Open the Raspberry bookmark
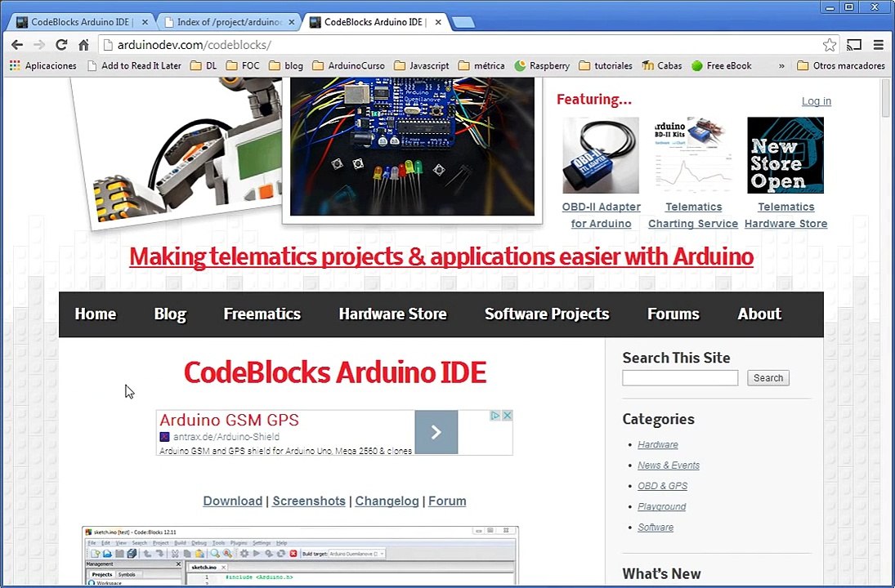This screenshot has height=588, width=895. [x=542, y=65]
